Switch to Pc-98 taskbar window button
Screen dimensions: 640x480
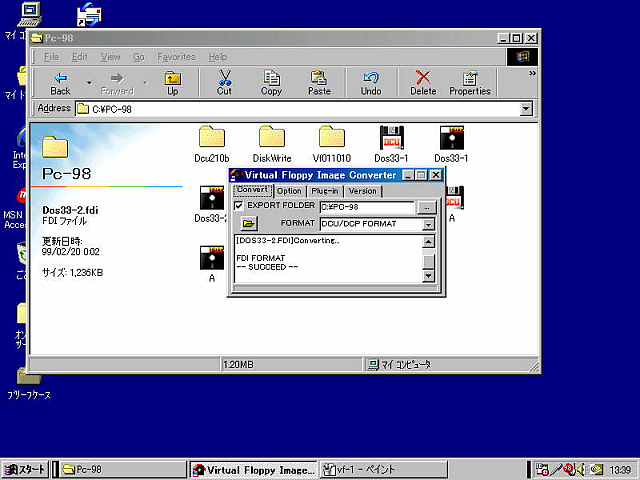click(123, 470)
